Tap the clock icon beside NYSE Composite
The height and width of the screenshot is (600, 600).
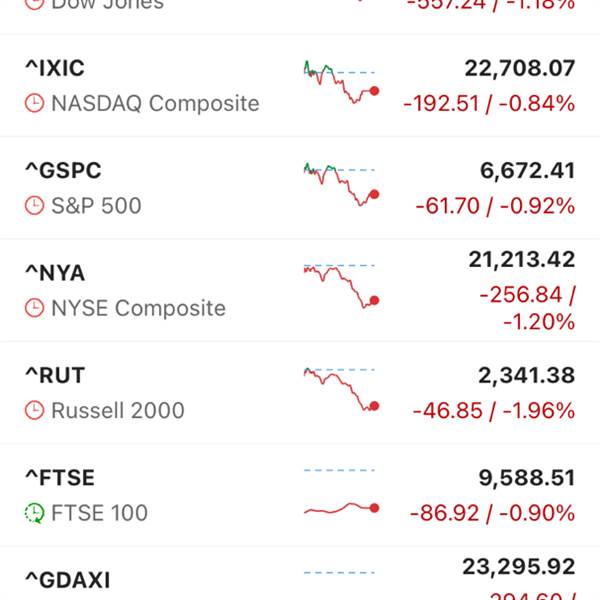35,308
